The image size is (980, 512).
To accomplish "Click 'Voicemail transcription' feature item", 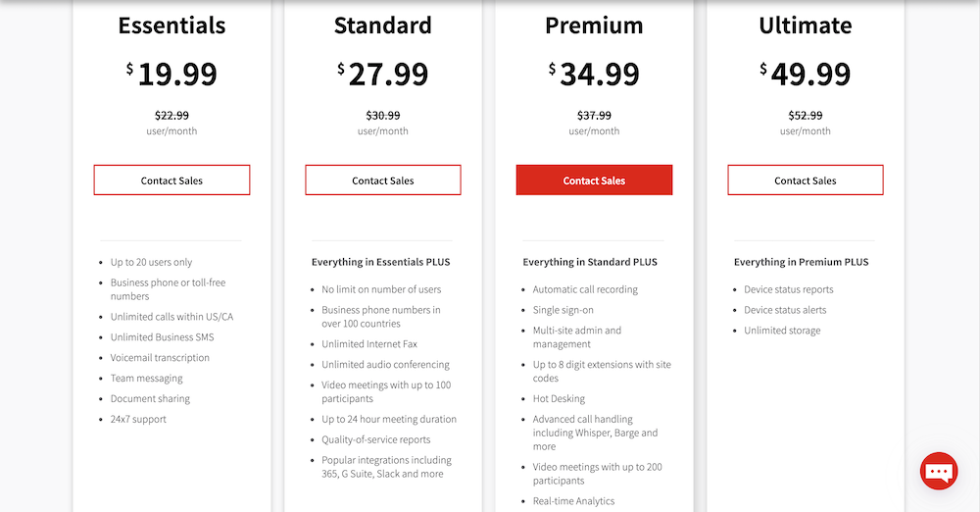I will tap(160, 358).
